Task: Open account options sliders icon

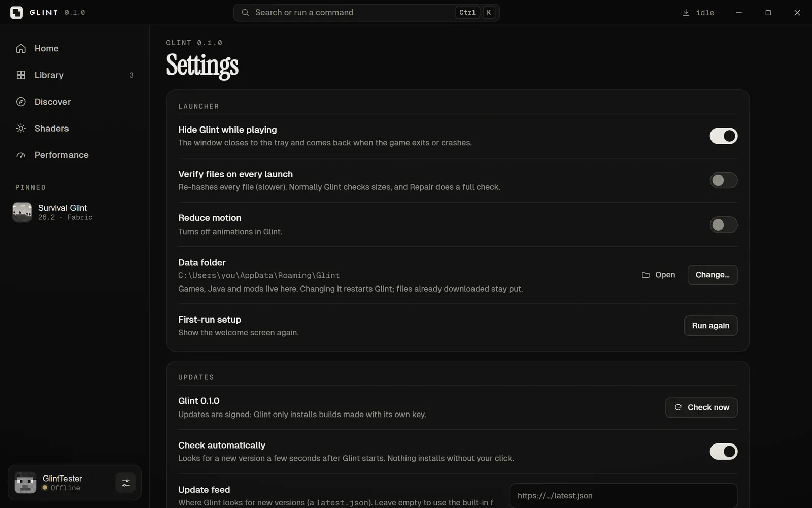Action: pyautogui.click(x=125, y=483)
